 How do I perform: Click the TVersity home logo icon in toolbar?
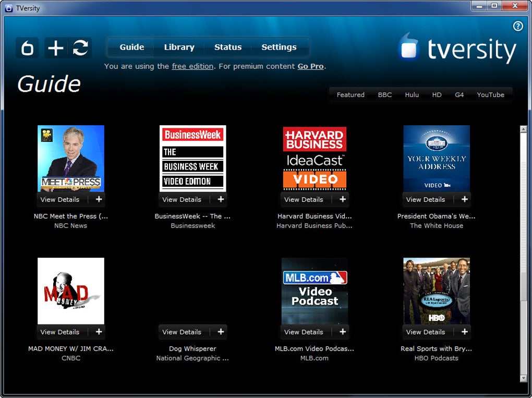pyautogui.click(x=27, y=47)
